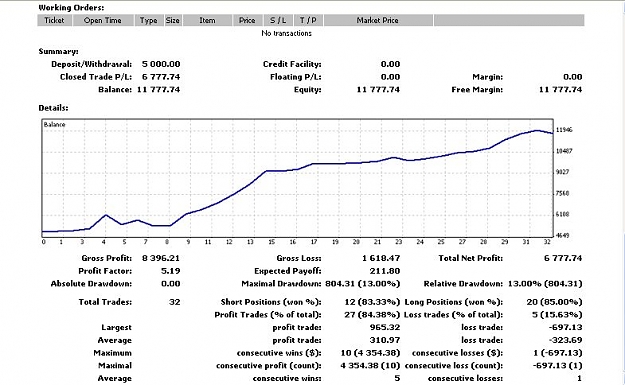Image resolution: width=625 pixels, height=385 pixels.
Task: Click the S / L column header
Action: point(278,20)
